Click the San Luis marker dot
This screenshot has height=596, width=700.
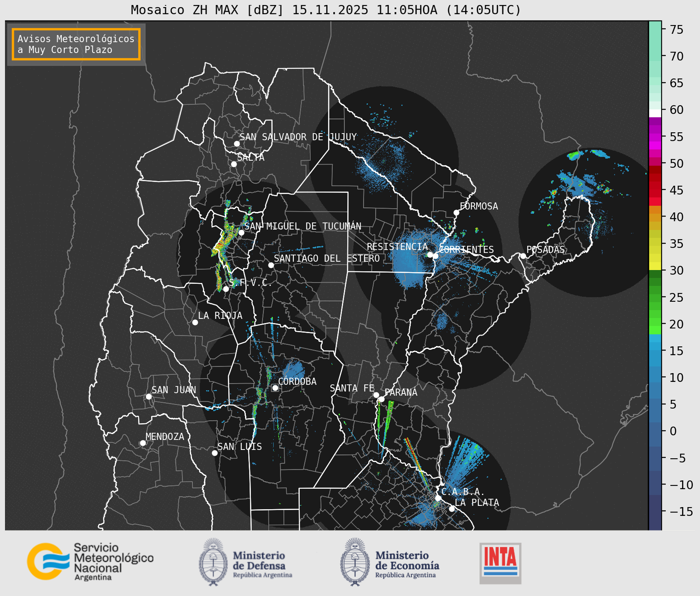click(215, 453)
